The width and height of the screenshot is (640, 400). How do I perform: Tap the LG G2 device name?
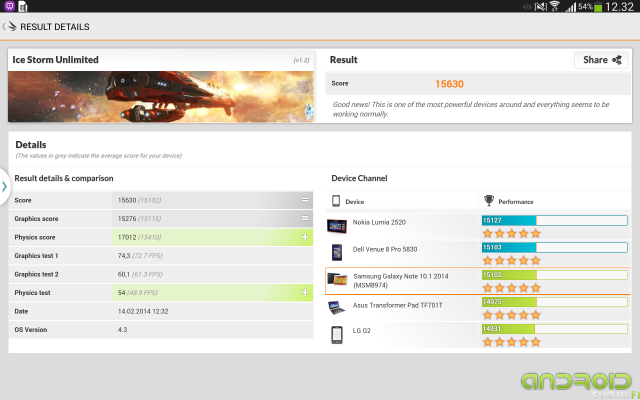coord(362,331)
